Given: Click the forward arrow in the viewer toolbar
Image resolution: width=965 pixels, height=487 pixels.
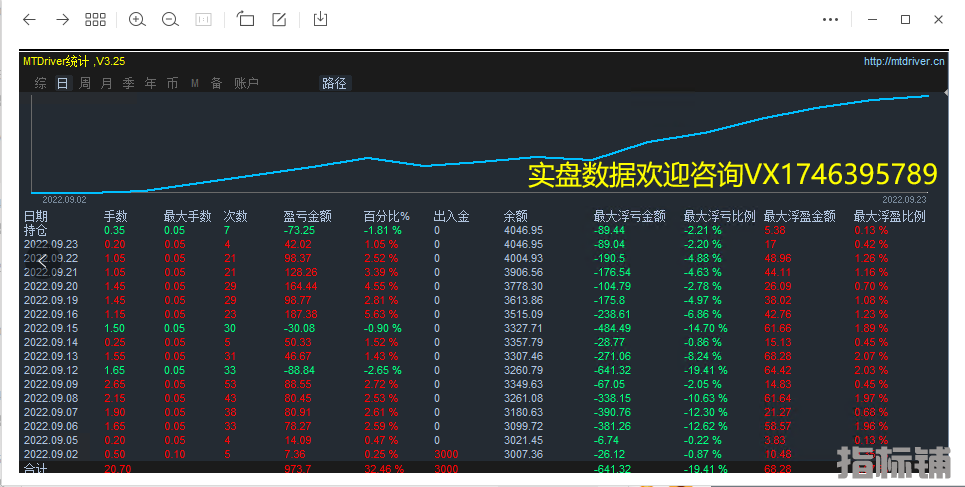Looking at the screenshot, I should 62,19.
